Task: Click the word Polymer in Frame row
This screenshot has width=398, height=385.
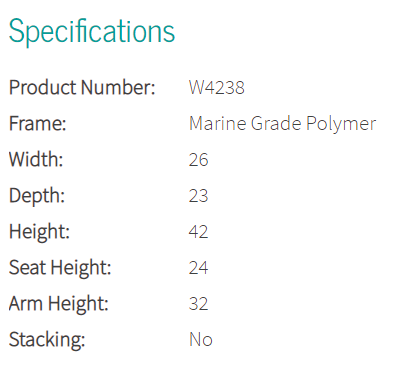Action: pos(341,125)
